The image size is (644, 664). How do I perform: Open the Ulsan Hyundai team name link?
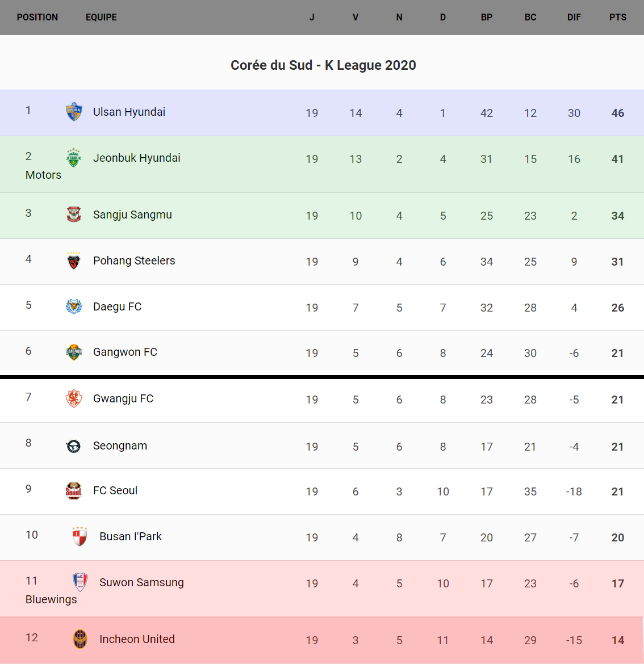pos(129,112)
